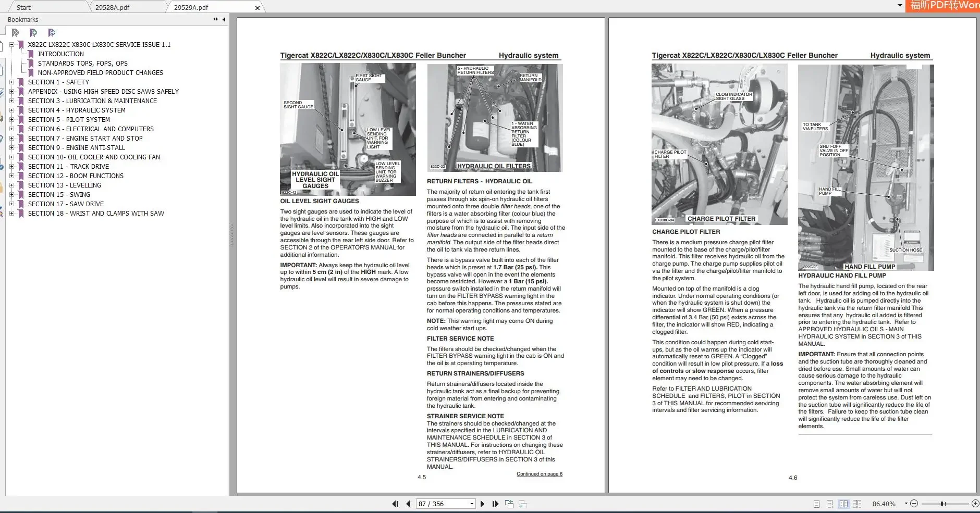Go to SECTION 11 - TRACK DRIVE bookmark
The image size is (980, 513).
(68, 166)
